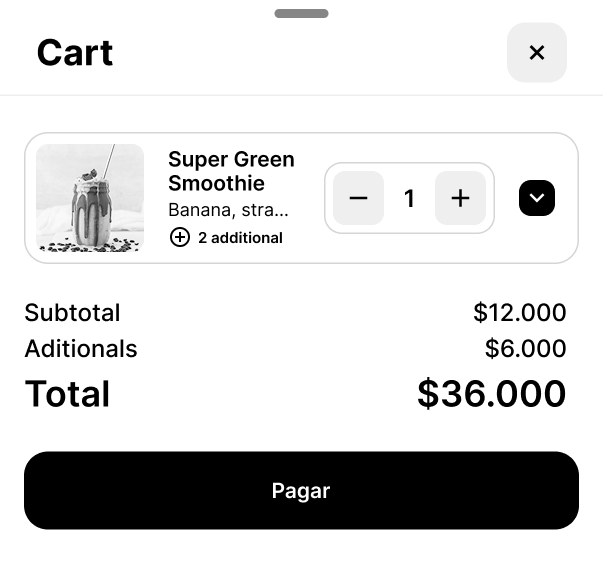Viewport: 603px width, 566px height.
Task: Click the $36.000 total amount
Action: (x=491, y=394)
